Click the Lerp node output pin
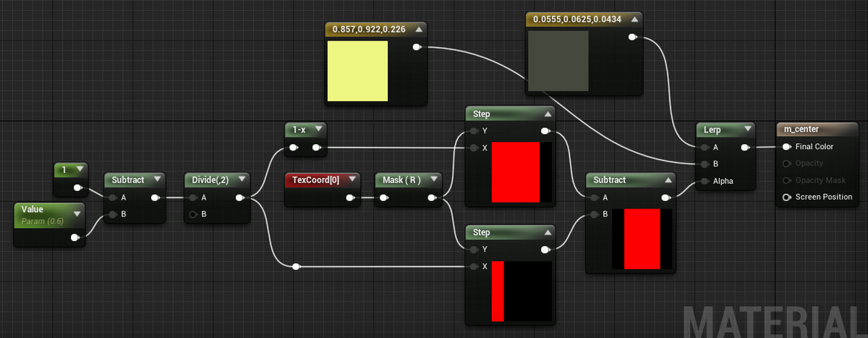Image resolution: width=868 pixels, height=338 pixels. (745, 147)
